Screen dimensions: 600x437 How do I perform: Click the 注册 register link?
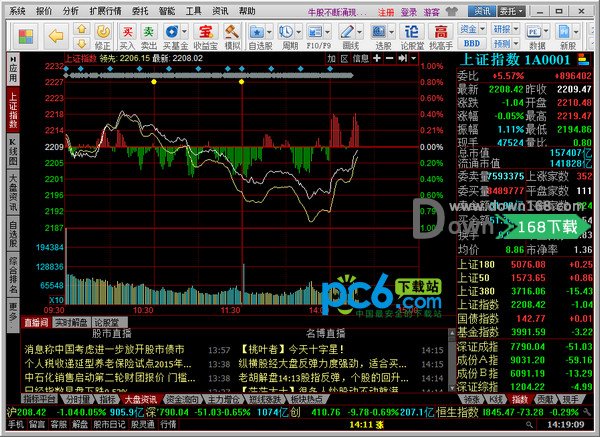coord(386,12)
